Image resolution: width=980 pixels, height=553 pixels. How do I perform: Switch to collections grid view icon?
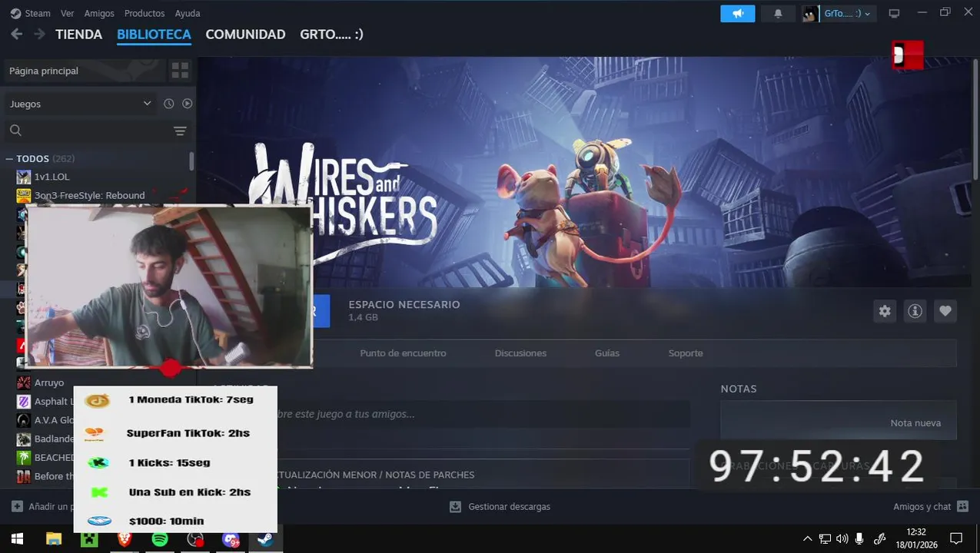coord(180,71)
